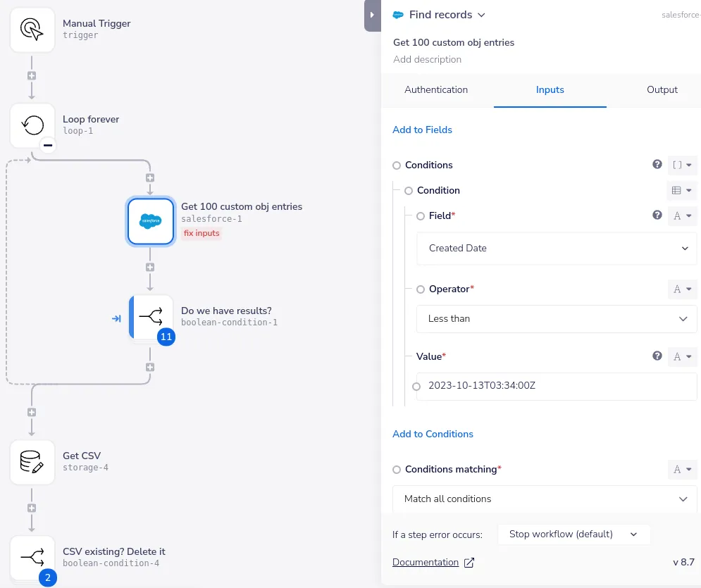
Task: Select the Salesforce step icon
Action: 151,221
